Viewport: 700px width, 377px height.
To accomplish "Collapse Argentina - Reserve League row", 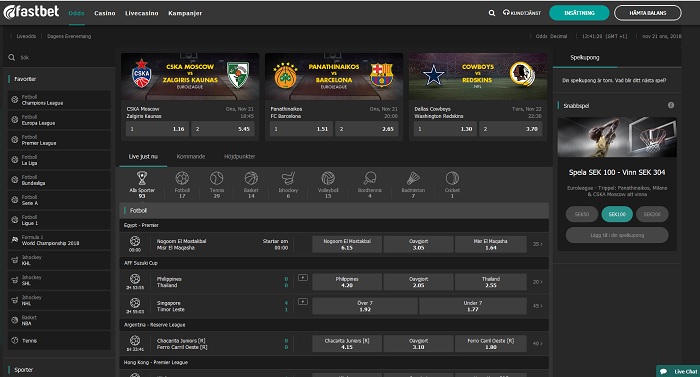I will coord(334,325).
